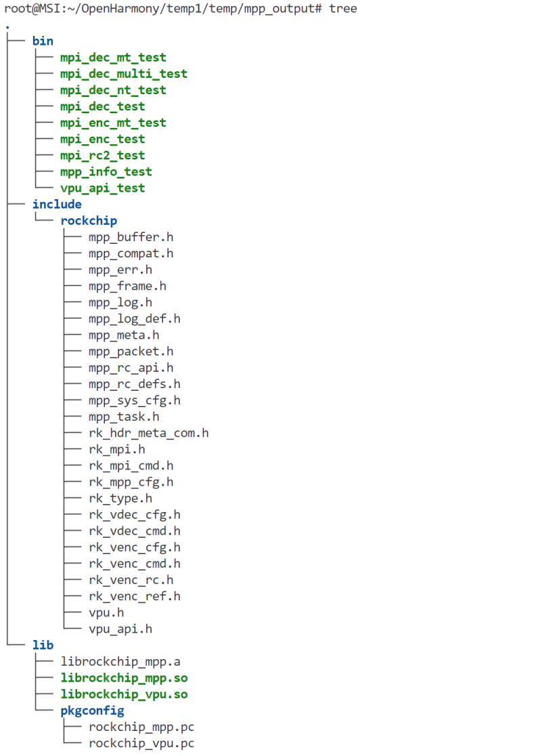Click the librockchip_mpp.a static library

tap(120, 661)
